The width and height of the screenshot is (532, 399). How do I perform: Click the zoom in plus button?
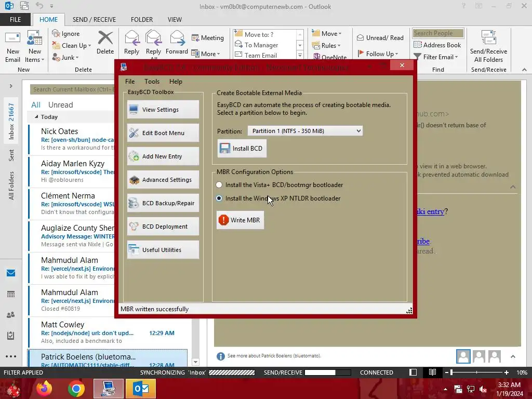[x=506, y=372]
